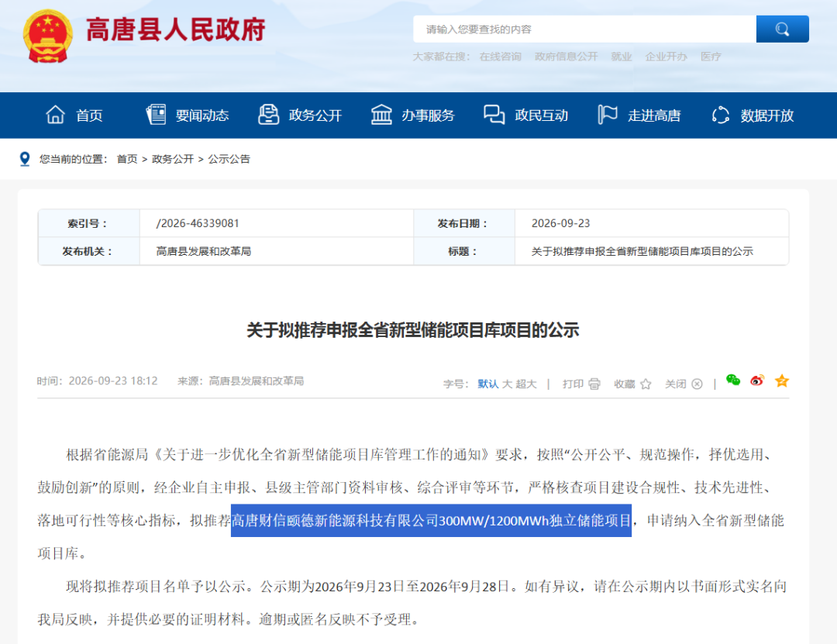
Task: Click the highlighted project name text
Action: (432, 520)
